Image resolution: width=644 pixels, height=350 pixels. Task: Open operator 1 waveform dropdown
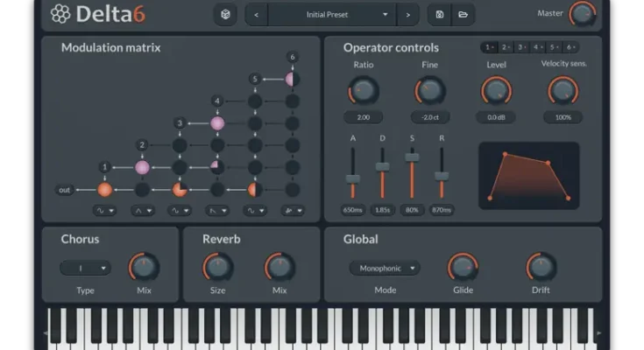tap(104, 211)
